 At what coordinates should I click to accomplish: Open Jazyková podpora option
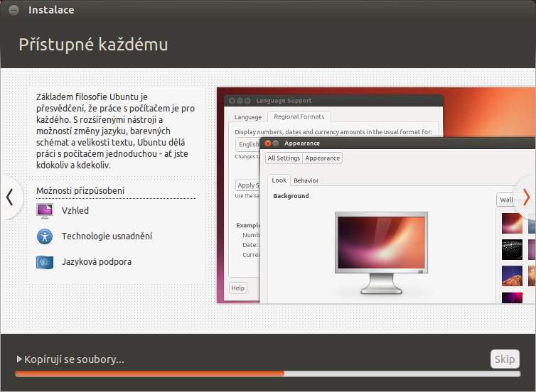97,262
